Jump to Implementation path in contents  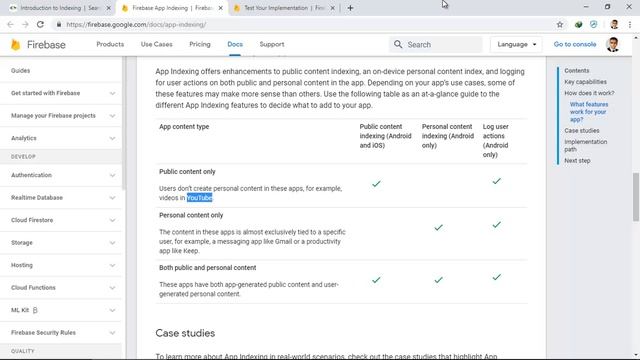tap(585, 145)
